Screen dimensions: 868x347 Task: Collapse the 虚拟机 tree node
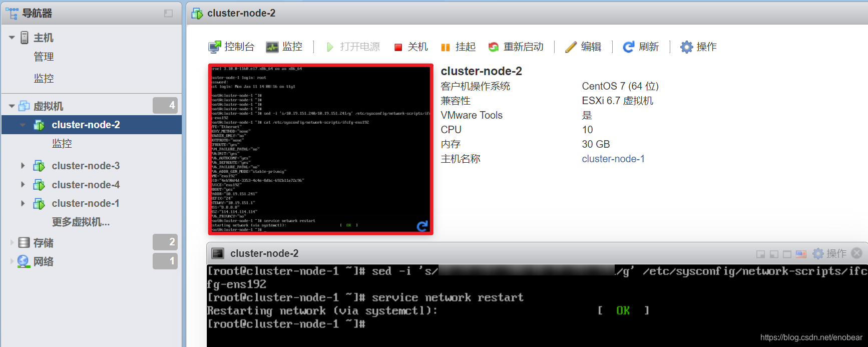[12, 106]
